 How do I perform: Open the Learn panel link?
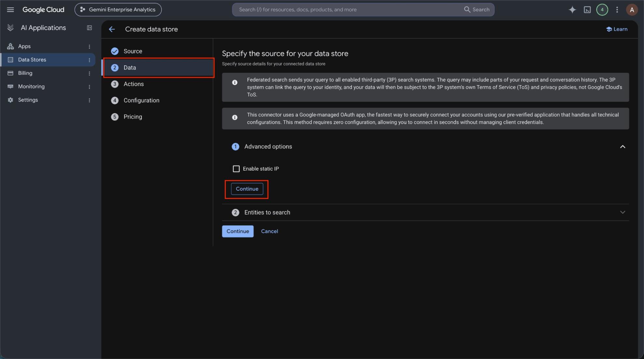click(617, 29)
